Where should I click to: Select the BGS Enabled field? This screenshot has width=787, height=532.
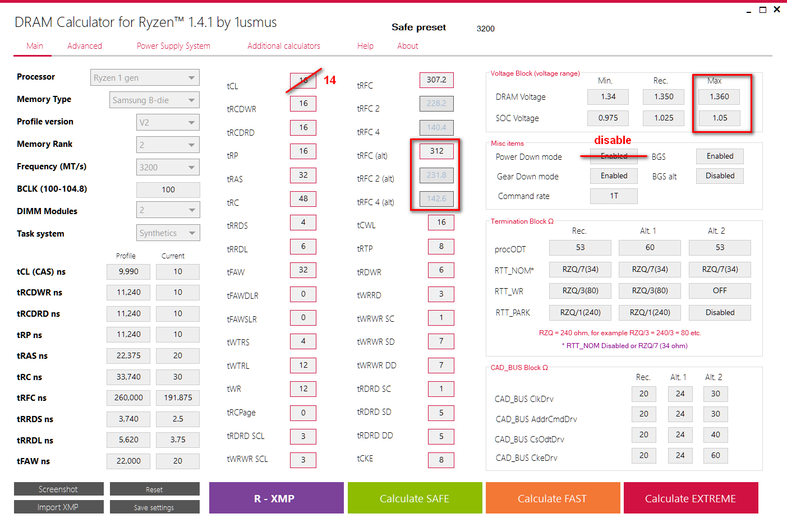pos(720,156)
